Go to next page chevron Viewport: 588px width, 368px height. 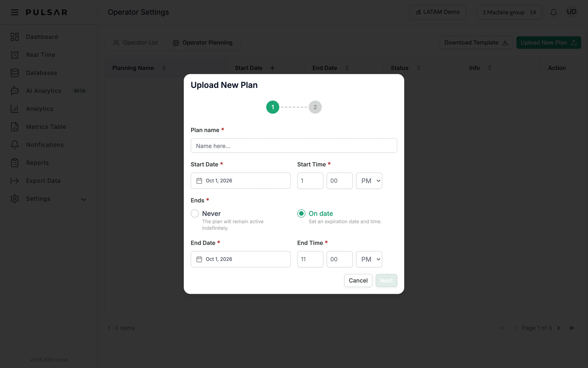tap(559, 328)
